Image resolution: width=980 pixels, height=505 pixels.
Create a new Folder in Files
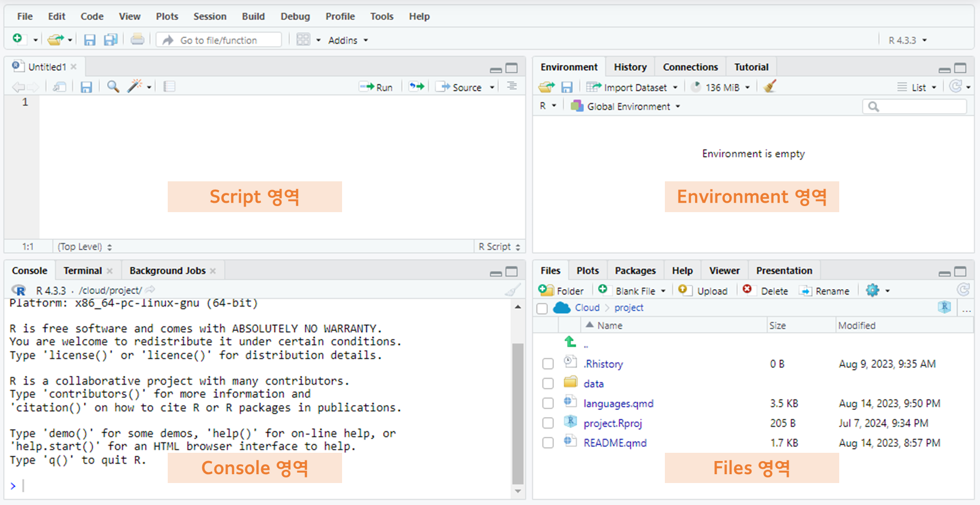(x=561, y=291)
